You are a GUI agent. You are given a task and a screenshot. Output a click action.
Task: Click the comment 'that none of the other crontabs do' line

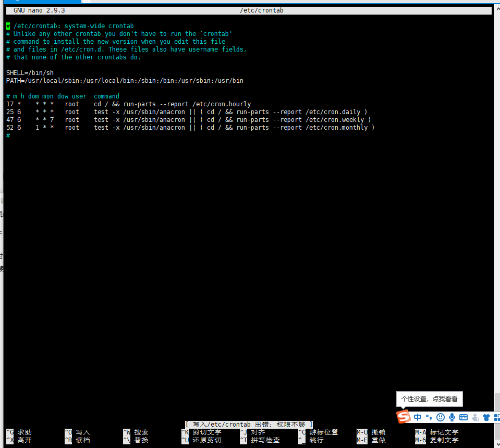74,57
